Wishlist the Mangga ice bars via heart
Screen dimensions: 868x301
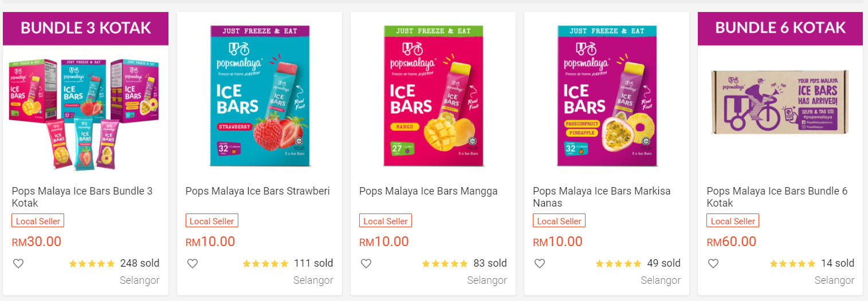coord(366,264)
